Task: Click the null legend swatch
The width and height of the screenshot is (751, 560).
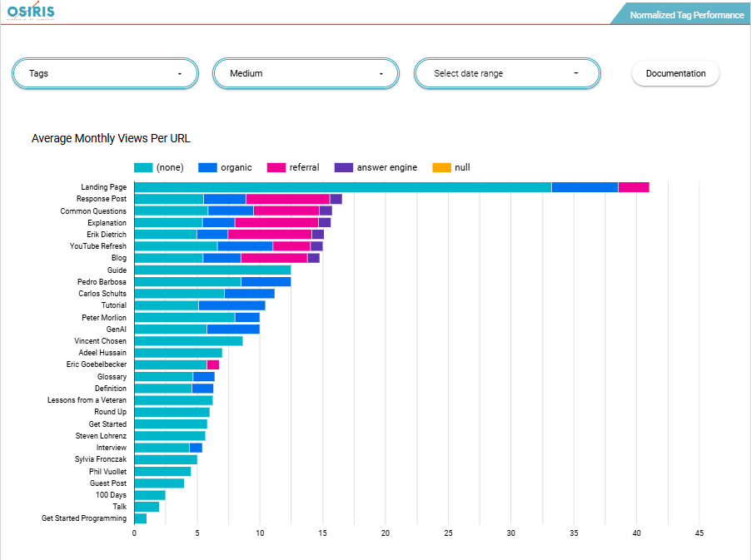Action: click(441, 167)
